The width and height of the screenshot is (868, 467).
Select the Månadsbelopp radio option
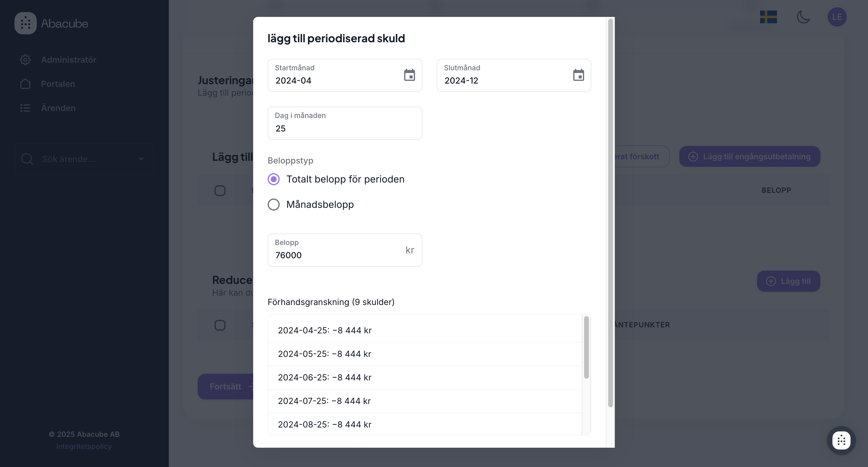click(x=274, y=204)
